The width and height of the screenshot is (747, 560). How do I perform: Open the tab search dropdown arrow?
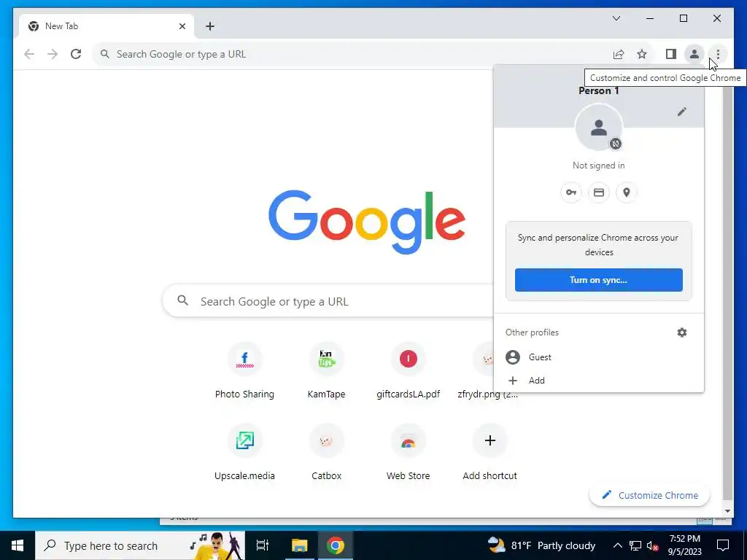pyautogui.click(x=616, y=18)
